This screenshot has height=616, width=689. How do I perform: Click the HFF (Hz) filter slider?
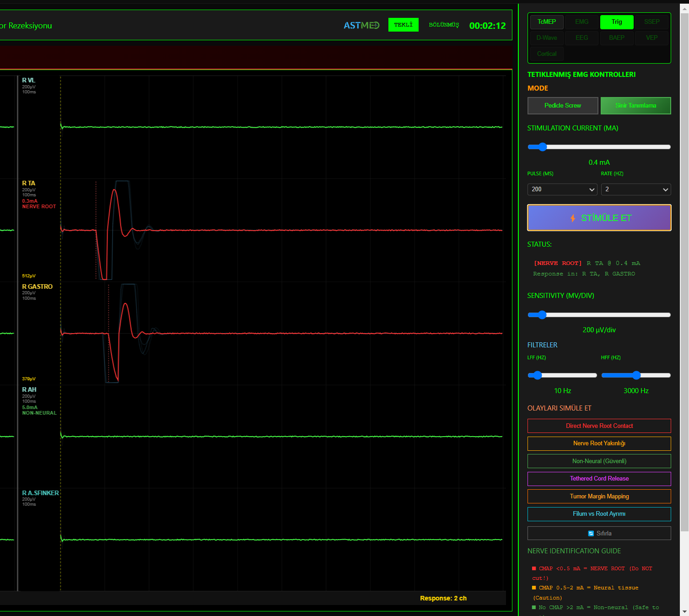pos(635,375)
